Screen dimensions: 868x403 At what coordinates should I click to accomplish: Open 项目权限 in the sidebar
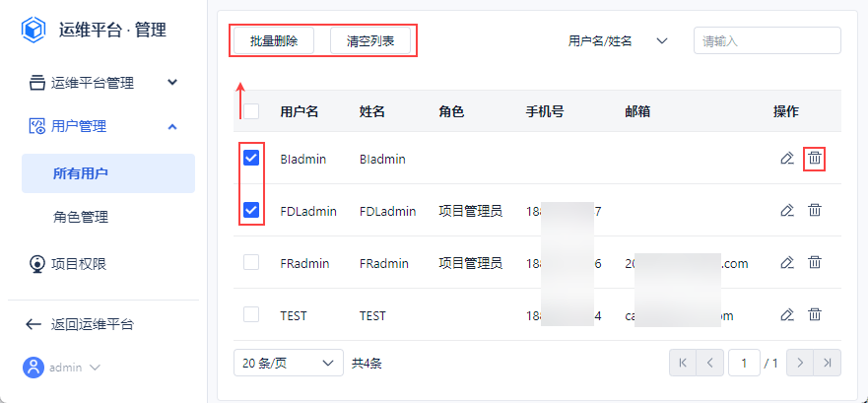coord(79,263)
